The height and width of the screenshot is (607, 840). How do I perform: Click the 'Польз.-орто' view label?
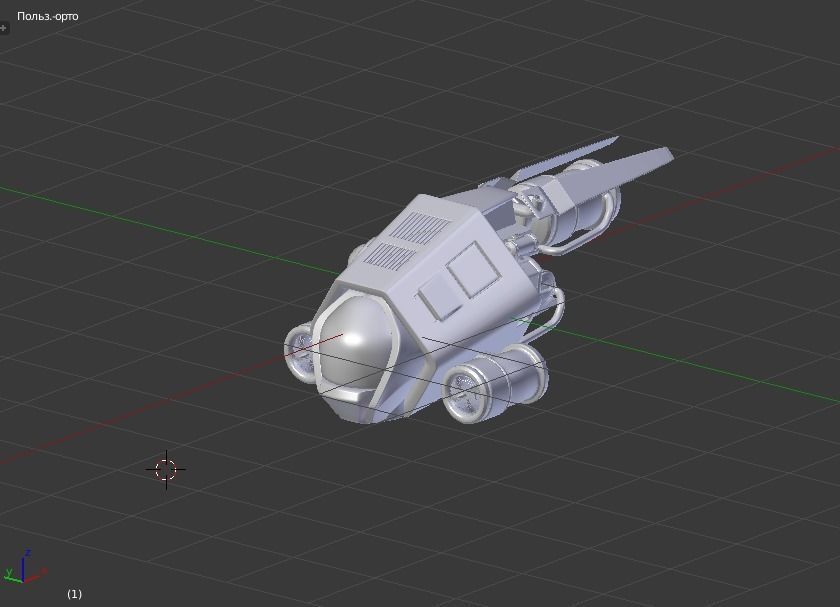(48, 16)
